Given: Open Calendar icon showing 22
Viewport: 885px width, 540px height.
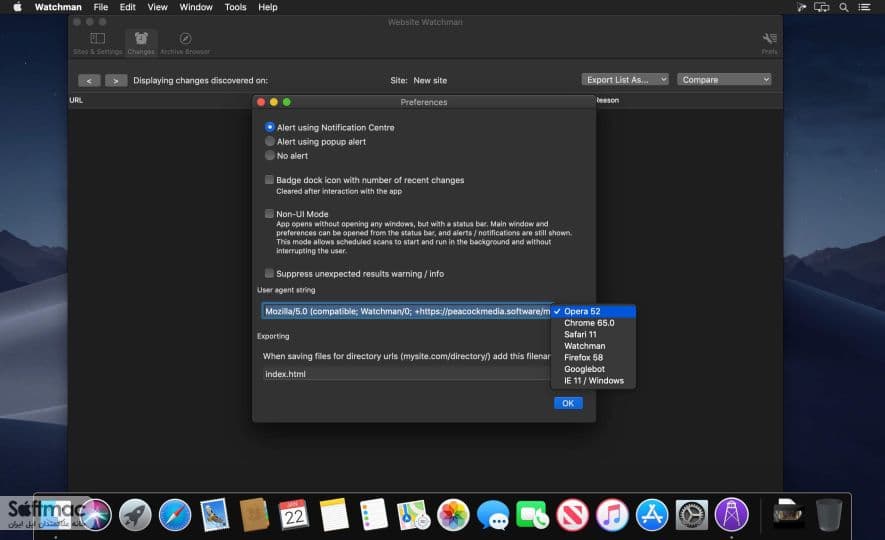Looking at the screenshot, I should tap(293, 515).
